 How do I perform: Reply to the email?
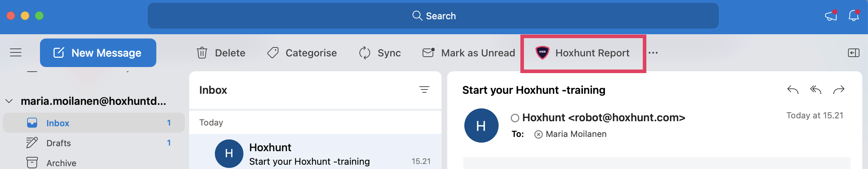click(793, 90)
